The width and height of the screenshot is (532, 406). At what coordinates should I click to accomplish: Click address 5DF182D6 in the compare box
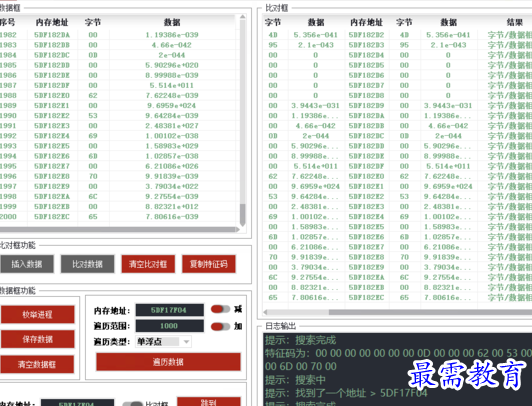[366, 75]
